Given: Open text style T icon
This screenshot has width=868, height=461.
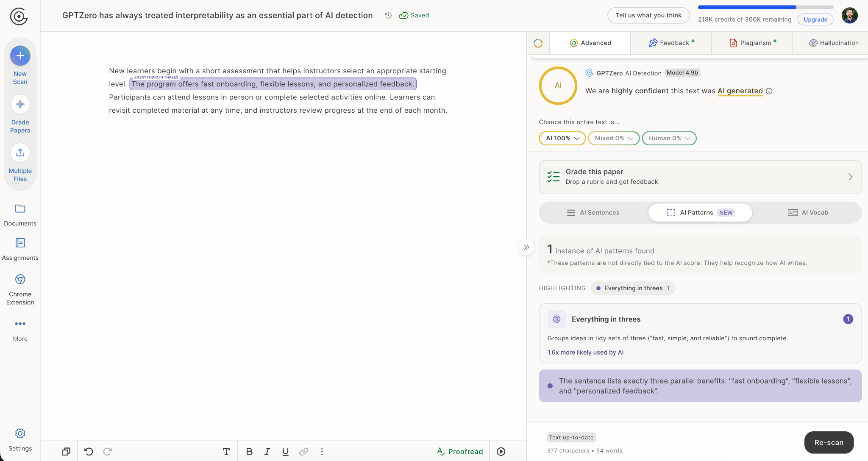Looking at the screenshot, I should coord(226,452).
